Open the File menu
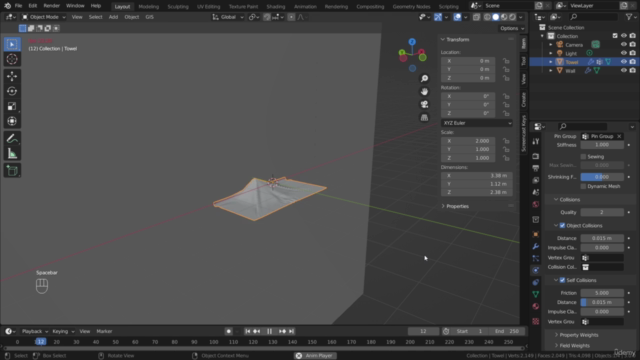This screenshot has width=640, height=360. pyautogui.click(x=18, y=6)
